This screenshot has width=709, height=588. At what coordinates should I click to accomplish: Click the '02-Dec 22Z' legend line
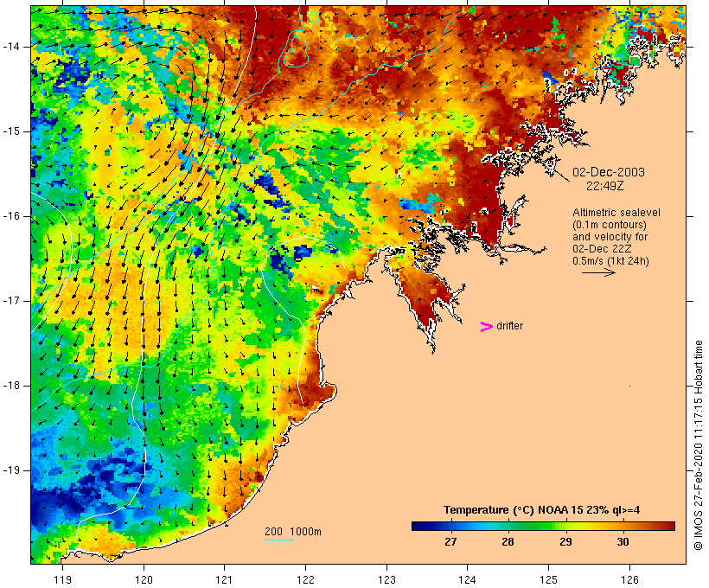[602, 249]
